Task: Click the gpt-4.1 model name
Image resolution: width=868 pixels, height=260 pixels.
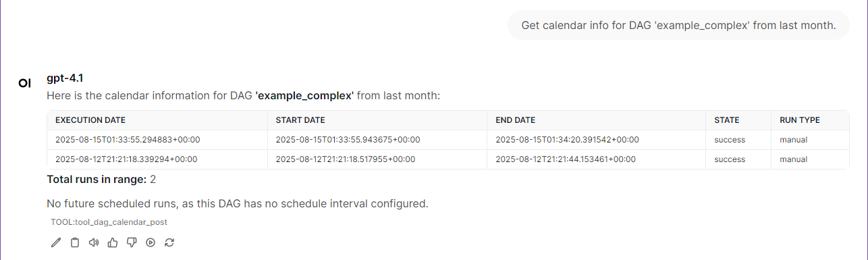Action: coord(65,78)
